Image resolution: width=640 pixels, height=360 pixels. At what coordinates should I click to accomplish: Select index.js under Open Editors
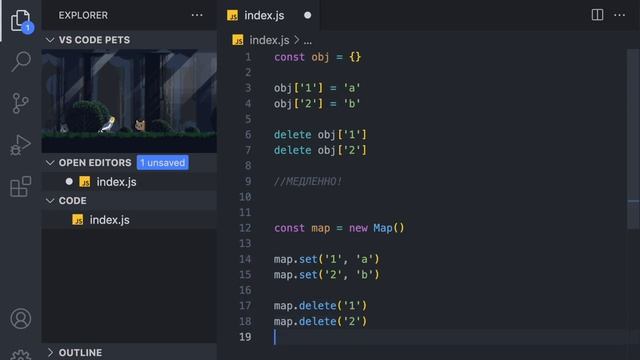(129, 182)
